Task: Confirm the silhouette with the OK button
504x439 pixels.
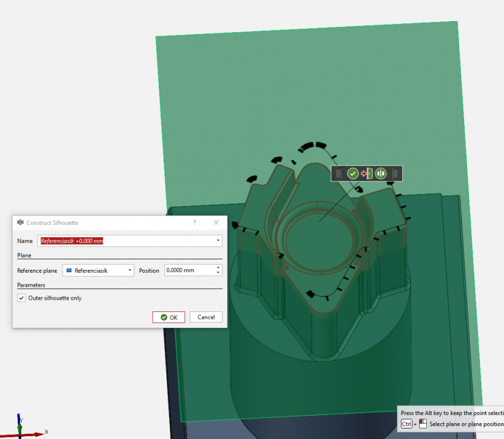Action: pyautogui.click(x=169, y=317)
